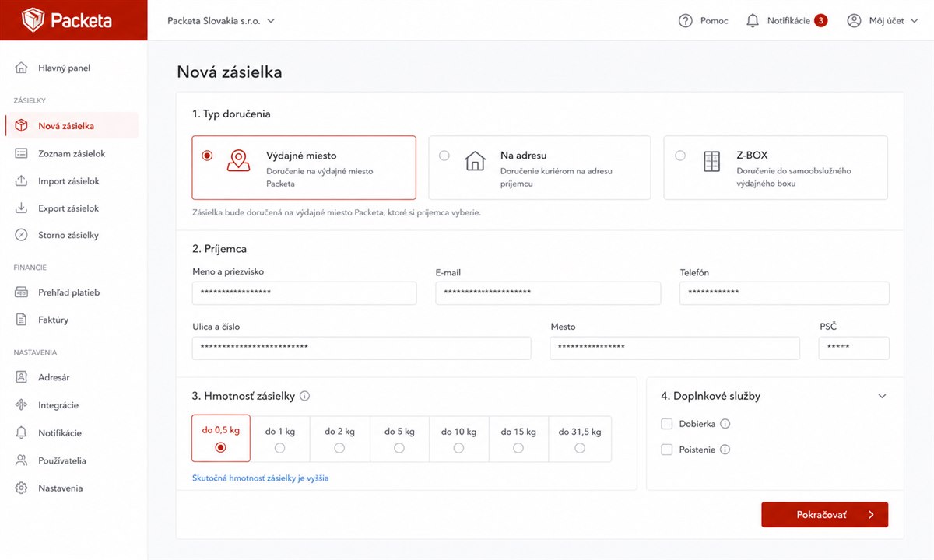This screenshot has width=934, height=560.
Task: Click info icon next to Poistenie
Action: [725, 450]
